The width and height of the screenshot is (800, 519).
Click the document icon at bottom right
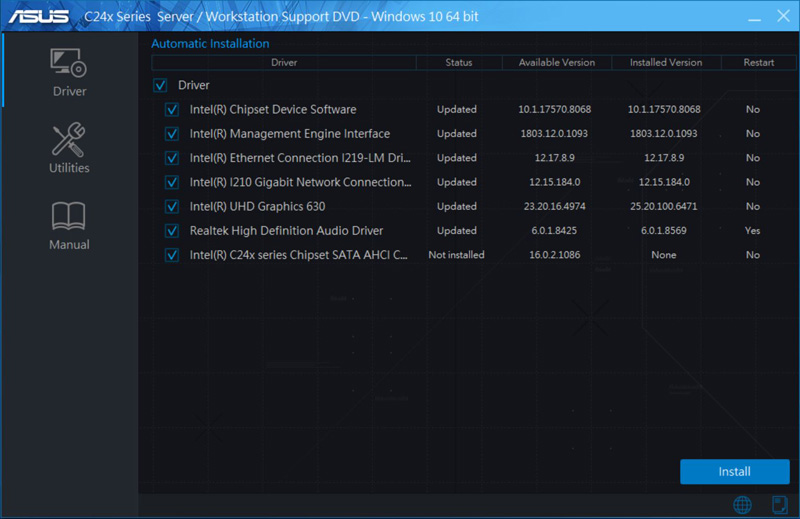pyautogui.click(x=780, y=505)
